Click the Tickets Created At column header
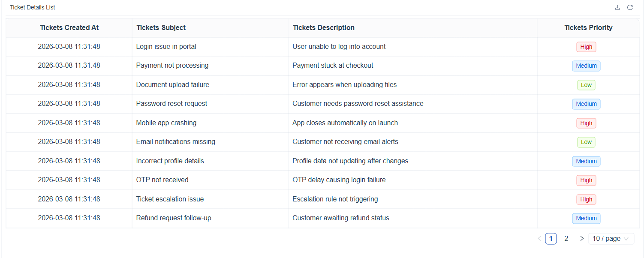644x258 pixels. coord(69,27)
